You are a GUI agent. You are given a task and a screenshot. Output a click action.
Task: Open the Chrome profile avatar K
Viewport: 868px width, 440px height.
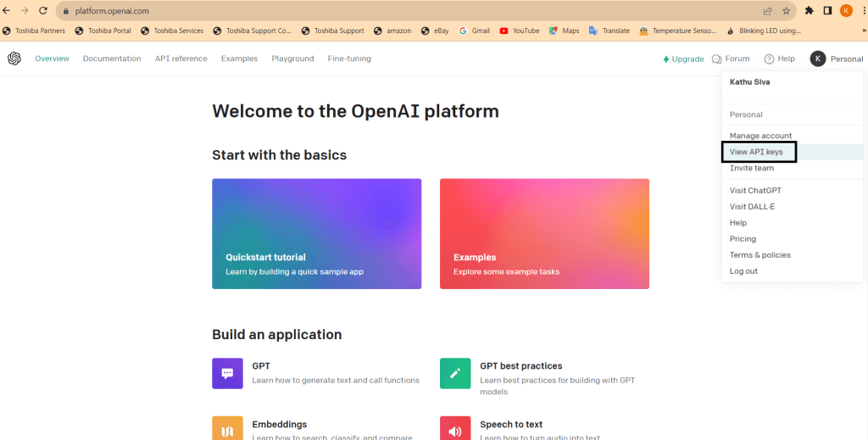coord(846,10)
